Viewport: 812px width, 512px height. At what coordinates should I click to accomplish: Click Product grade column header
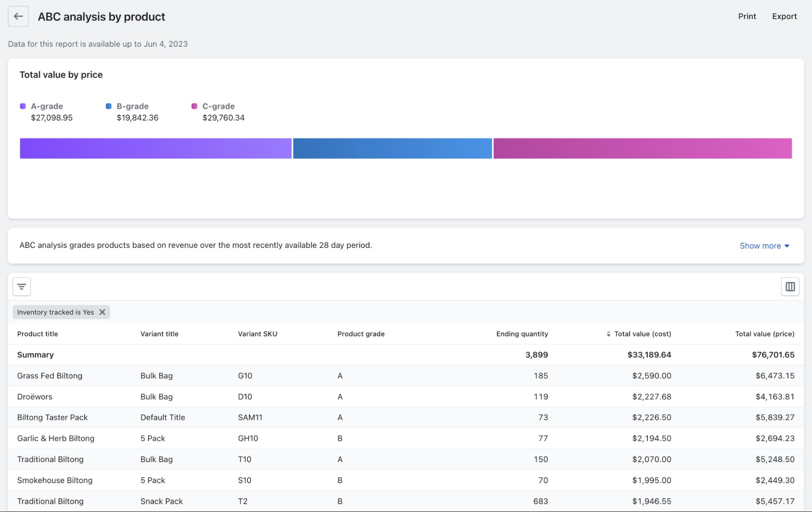(361, 334)
